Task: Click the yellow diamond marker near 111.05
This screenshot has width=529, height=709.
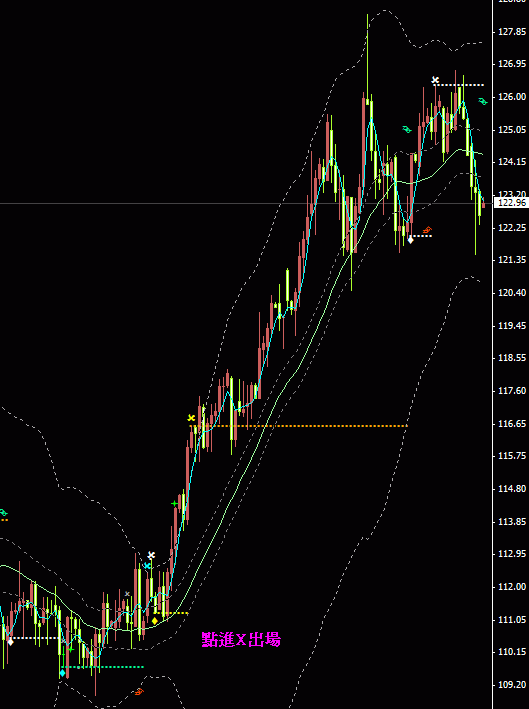Action: click(x=155, y=621)
